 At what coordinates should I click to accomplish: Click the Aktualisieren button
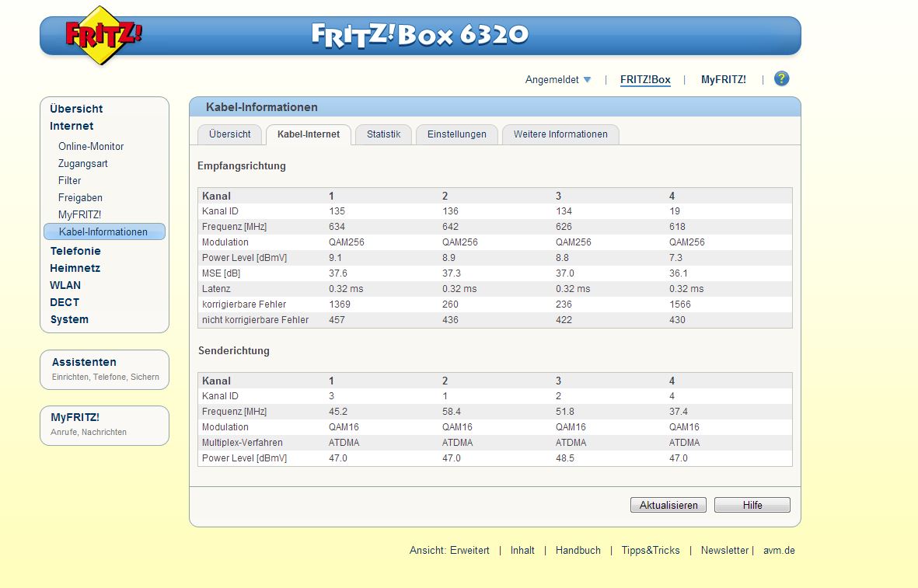click(x=668, y=505)
